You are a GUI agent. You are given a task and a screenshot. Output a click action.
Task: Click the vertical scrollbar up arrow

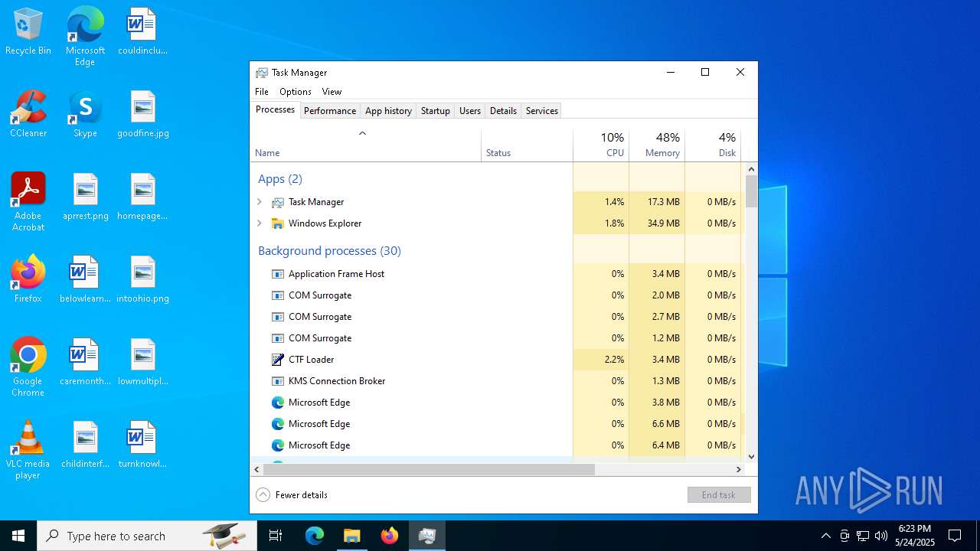pos(751,169)
